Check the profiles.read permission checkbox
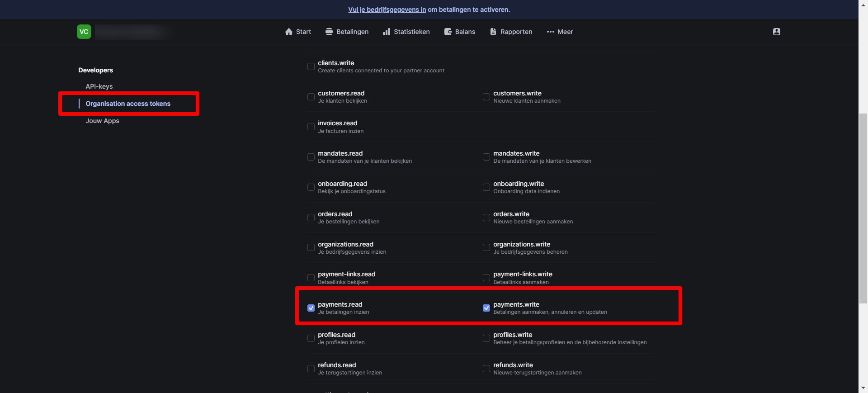868x393 pixels. tap(311, 338)
